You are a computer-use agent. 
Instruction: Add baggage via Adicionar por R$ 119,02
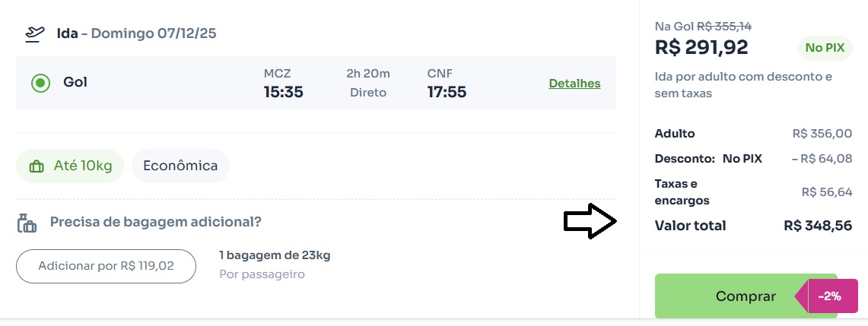pyautogui.click(x=106, y=266)
